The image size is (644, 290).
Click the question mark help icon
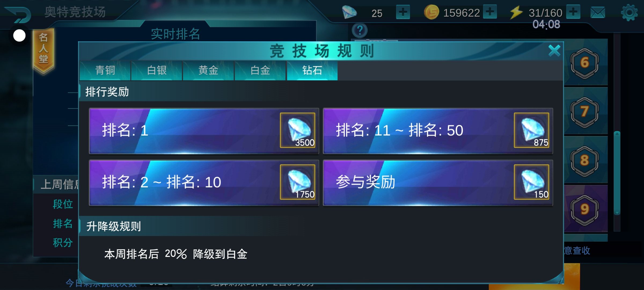pos(360,30)
